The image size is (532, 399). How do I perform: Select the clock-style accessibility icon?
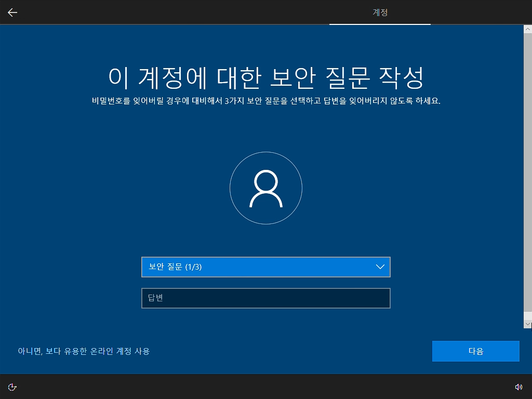(x=12, y=387)
